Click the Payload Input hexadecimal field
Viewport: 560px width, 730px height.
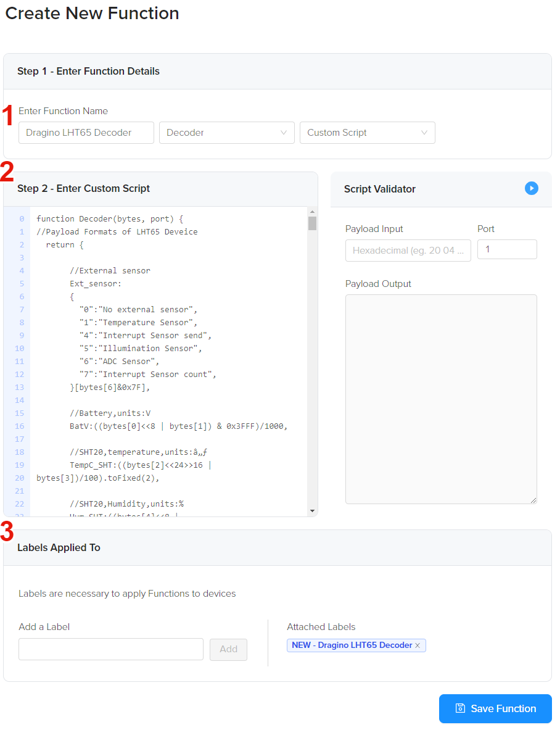[408, 251]
